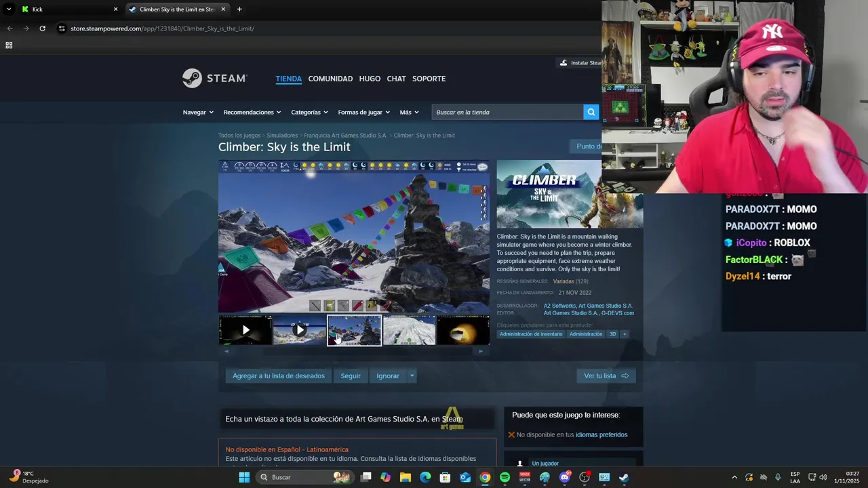868x488 pixels.
Task: Select Google Chrome on the taskbar
Action: click(485, 477)
